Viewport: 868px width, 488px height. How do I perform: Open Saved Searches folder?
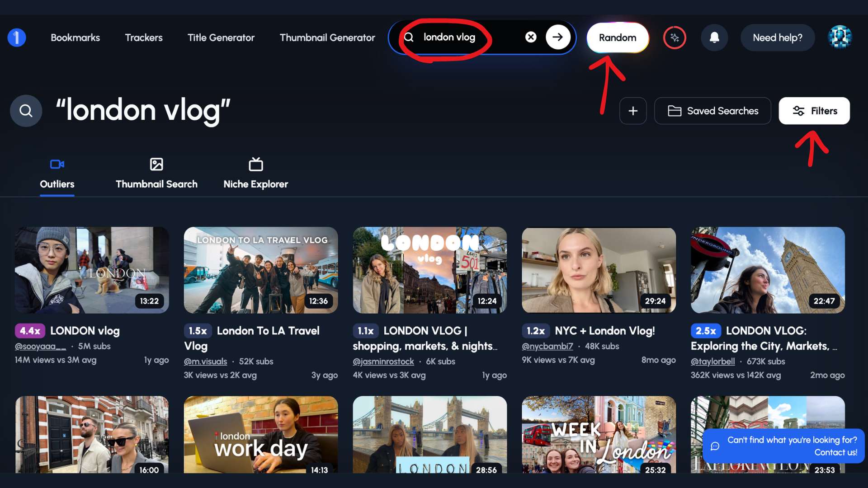[712, 111]
